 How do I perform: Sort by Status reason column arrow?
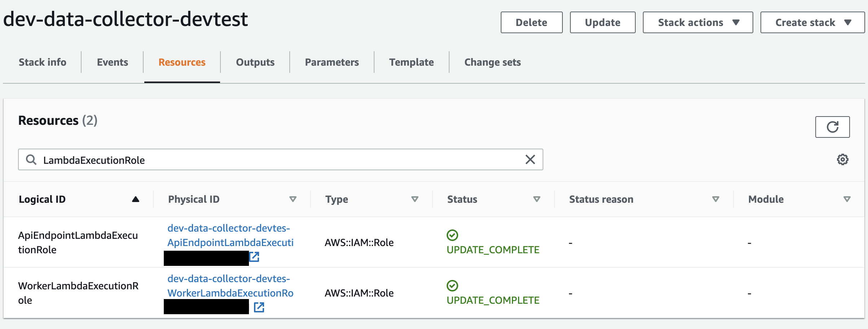pos(716,199)
